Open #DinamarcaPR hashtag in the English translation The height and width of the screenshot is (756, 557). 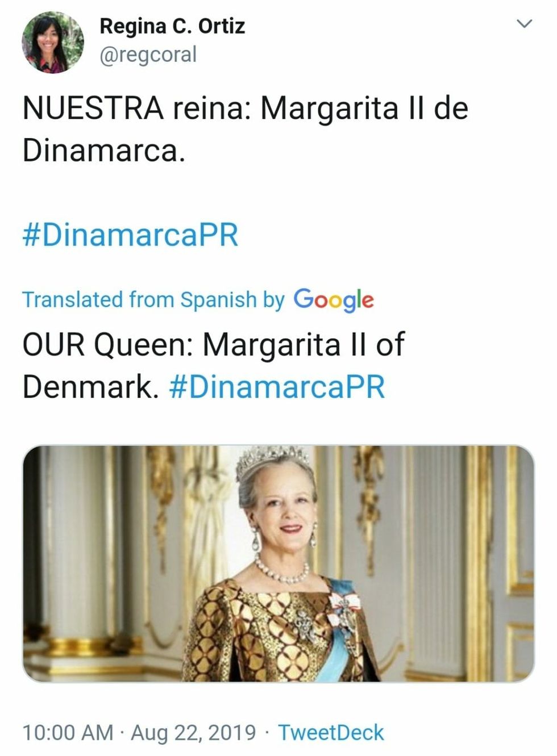277,387
